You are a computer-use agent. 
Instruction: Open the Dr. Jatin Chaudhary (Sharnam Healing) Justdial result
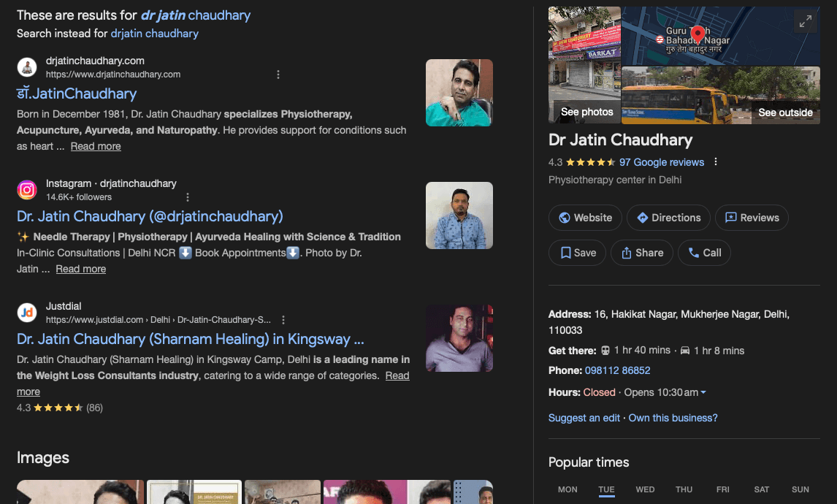(x=190, y=339)
